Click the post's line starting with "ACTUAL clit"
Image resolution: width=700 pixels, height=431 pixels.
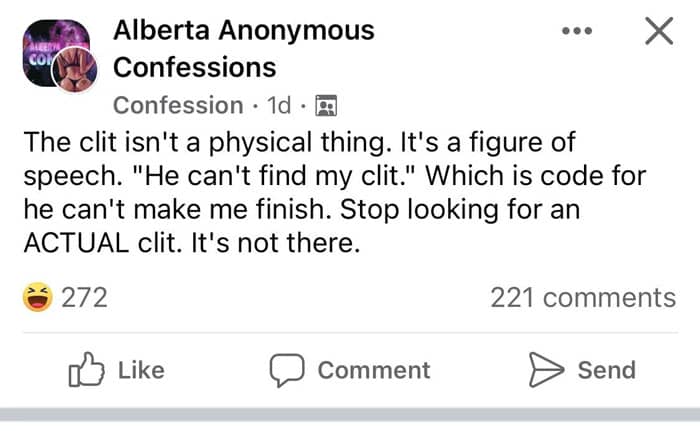[190, 242]
